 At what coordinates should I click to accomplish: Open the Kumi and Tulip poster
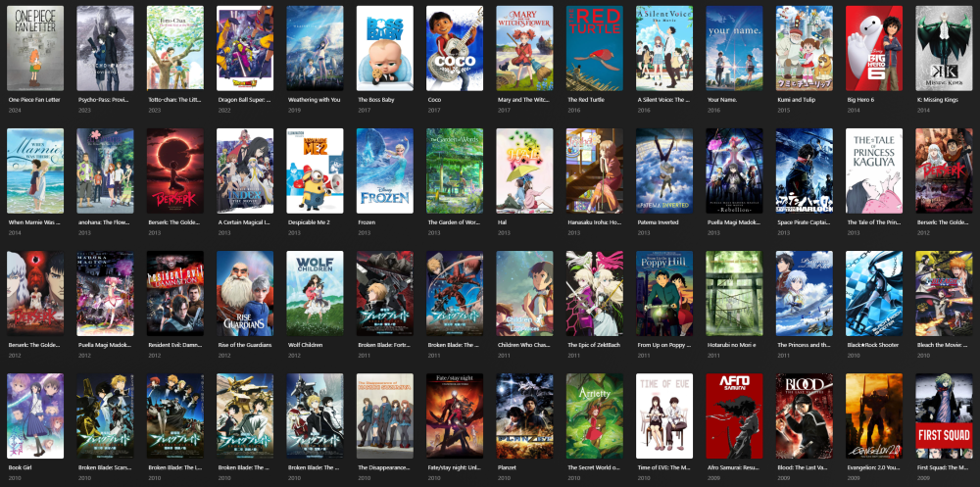pos(805,48)
